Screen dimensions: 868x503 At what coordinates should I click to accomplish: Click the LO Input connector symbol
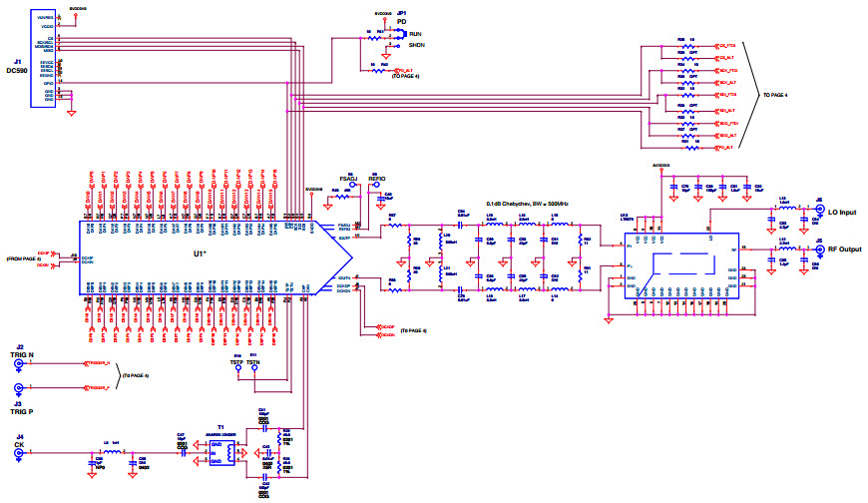tap(819, 212)
